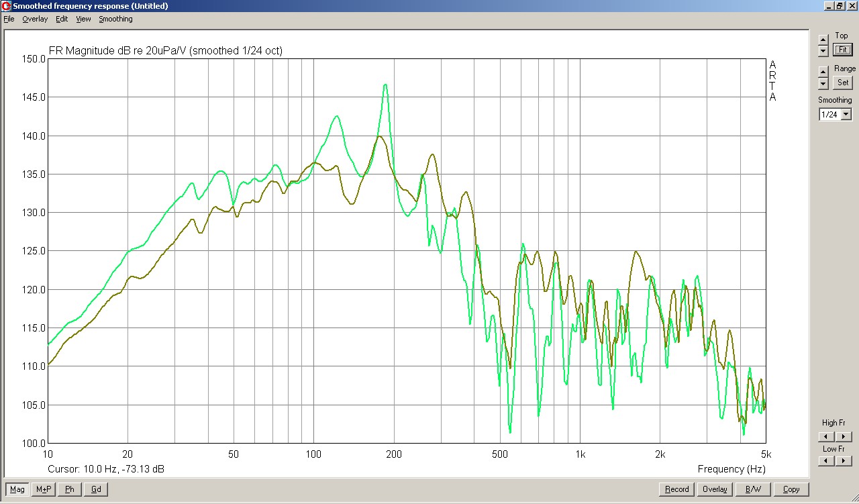Click the '150.0' y-axis label
The image size is (859, 504).
click(34, 59)
